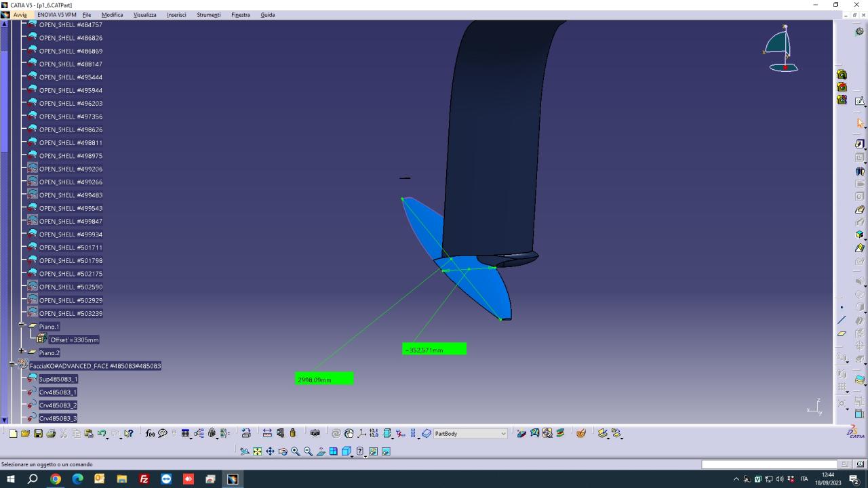Open Chrome from the Windows taskbar
This screenshot has width=868, height=488.
[55, 479]
